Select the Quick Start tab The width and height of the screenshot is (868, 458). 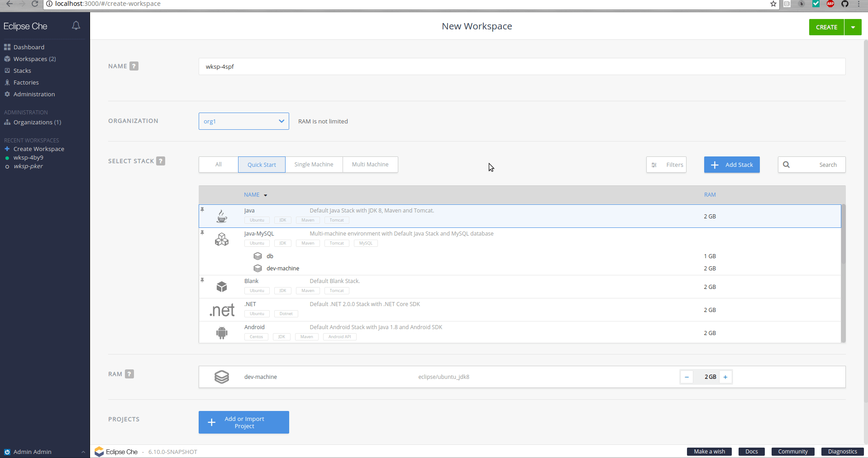click(262, 165)
